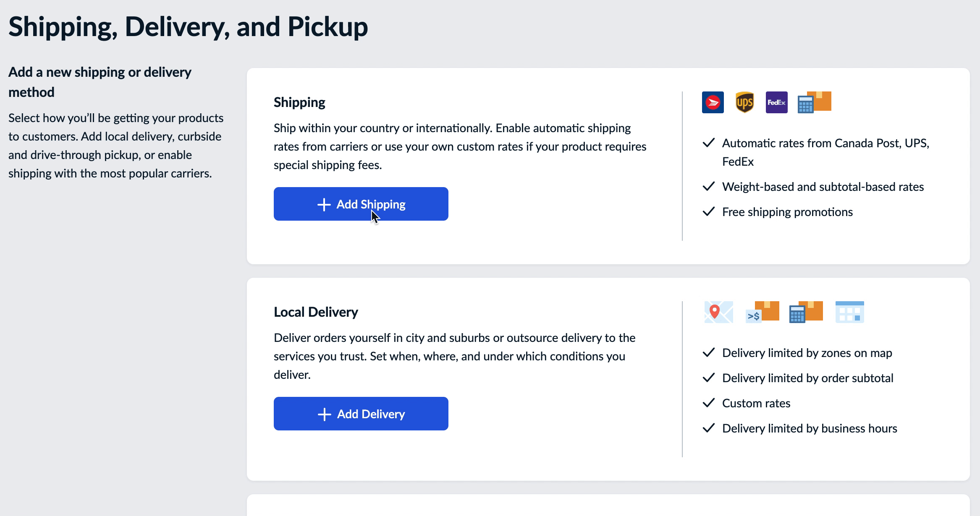Click checkmark beside Free shipping promotions
The width and height of the screenshot is (980, 516).
[709, 212]
